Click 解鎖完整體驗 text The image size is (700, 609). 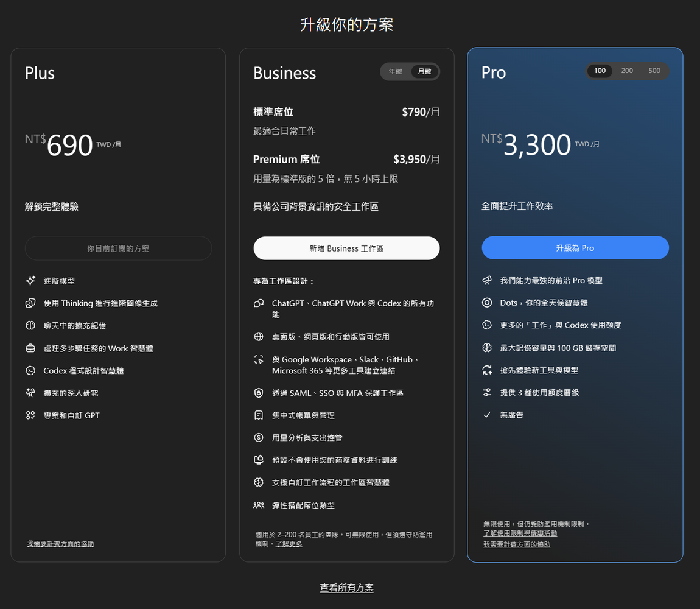[51, 206]
